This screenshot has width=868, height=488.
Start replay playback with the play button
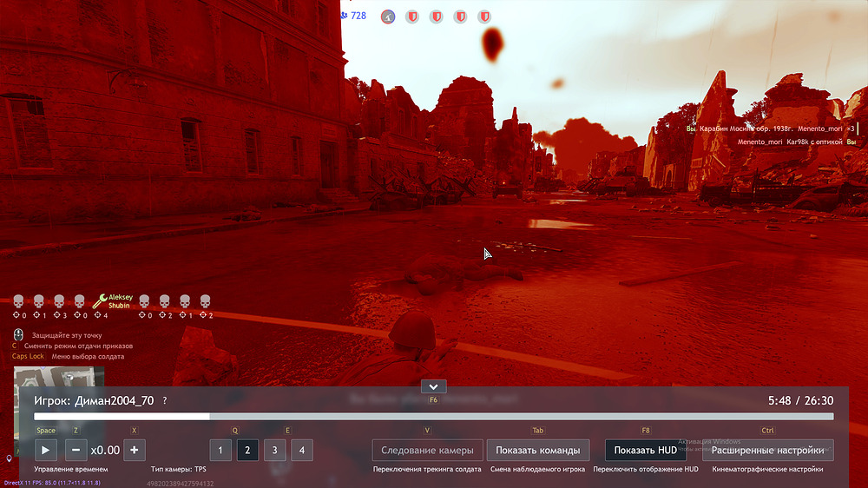click(45, 451)
